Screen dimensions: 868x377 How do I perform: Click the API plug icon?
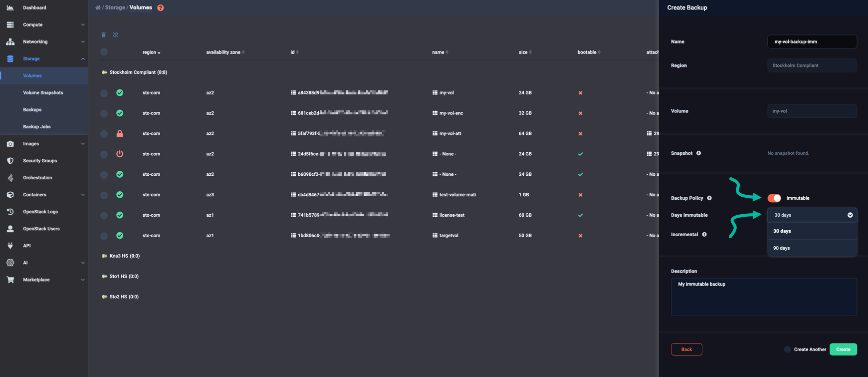10,246
